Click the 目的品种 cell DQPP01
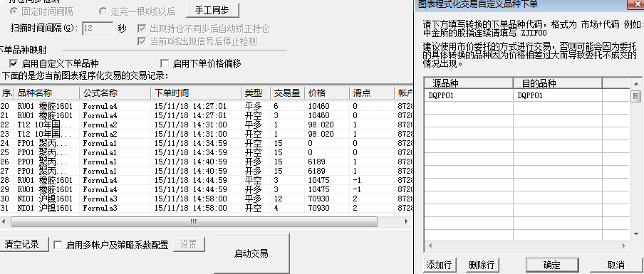 pyautogui.click(x=558, y=95)
